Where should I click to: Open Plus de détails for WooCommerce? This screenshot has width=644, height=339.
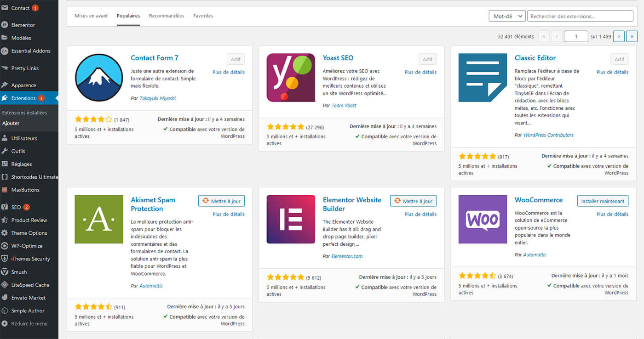612,214
